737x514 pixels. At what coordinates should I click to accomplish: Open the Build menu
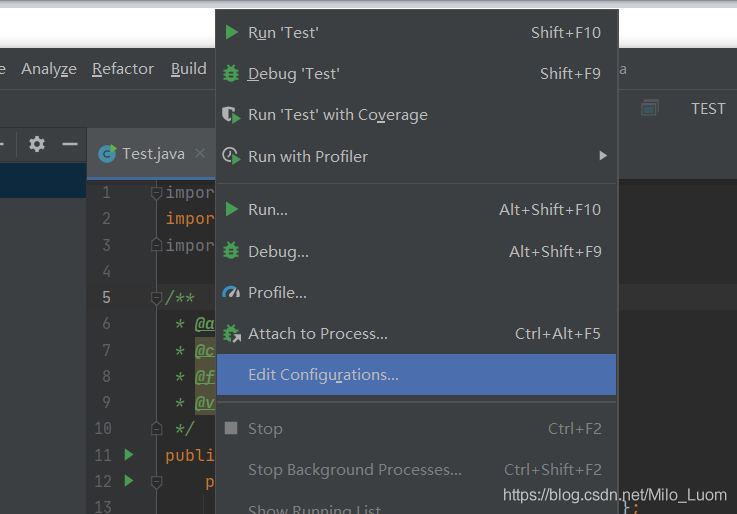click(189, 69)
